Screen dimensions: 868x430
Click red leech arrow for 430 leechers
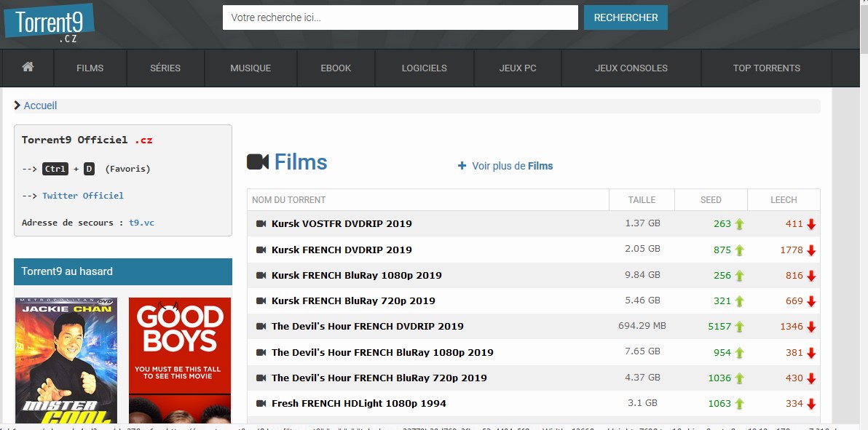coord(811,378)
